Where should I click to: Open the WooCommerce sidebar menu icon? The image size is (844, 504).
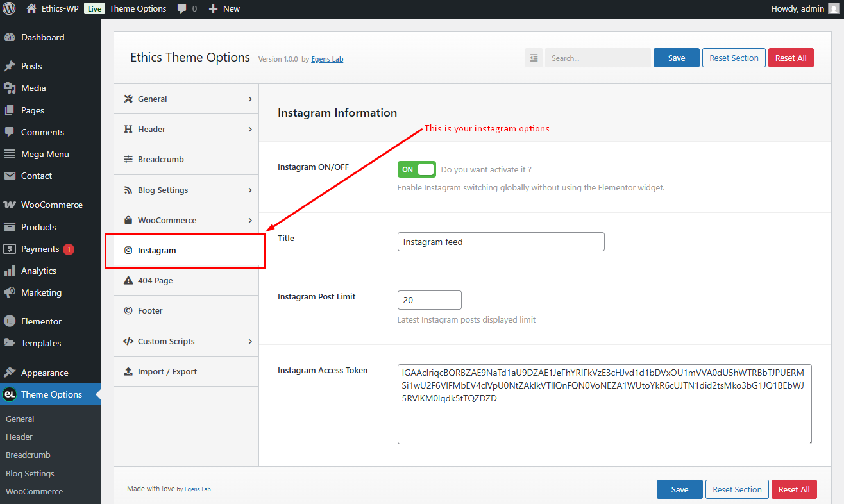tap(10, 205)
